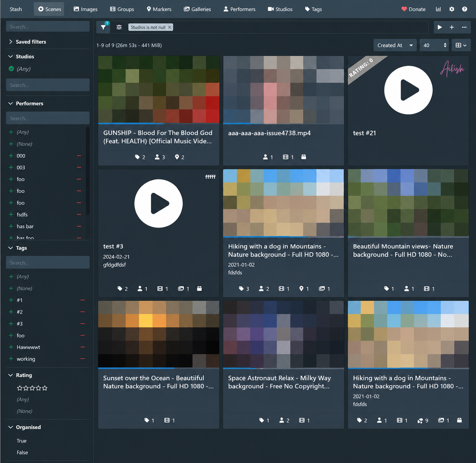Click the plus icon to create a scene

pyautogui.click(x=452, y=27)
